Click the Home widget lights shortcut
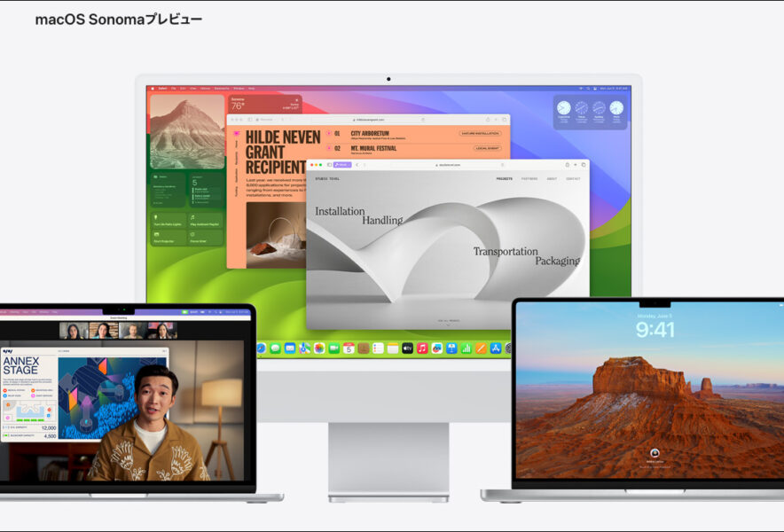 (168, 221)
